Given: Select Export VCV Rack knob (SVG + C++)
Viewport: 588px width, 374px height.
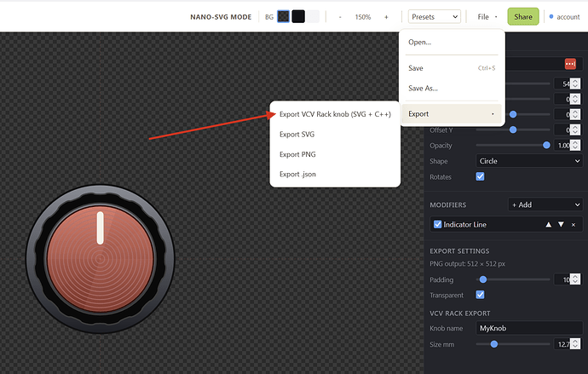Looking at the screenshot, I should (335, 114).
